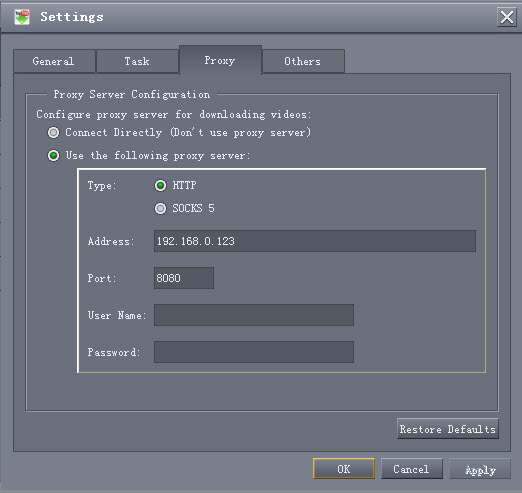The image size is (522, 493).
Task: Select HTTP proxy type
Action: (160, 185)
